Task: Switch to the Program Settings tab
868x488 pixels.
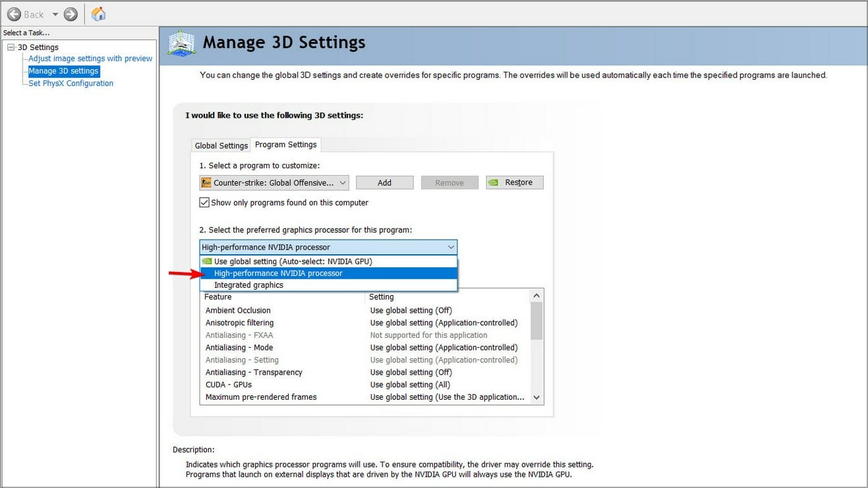Action: tap(286, 145)
